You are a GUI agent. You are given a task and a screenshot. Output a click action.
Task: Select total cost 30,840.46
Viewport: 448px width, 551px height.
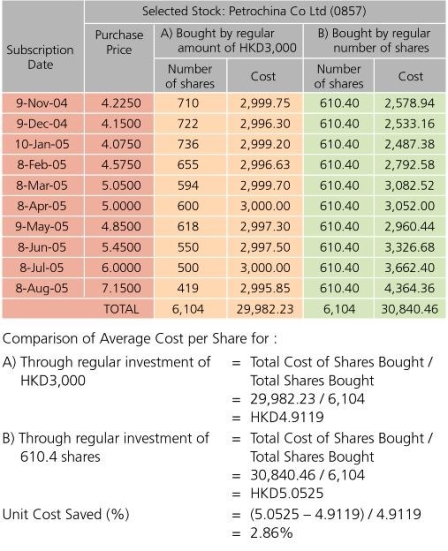(x=410, y=309)
